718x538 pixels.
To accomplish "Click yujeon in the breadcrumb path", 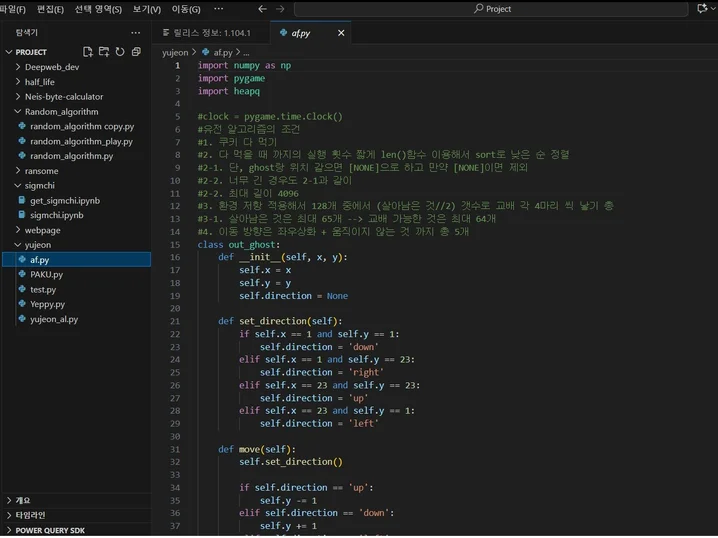I will (176, 52).
